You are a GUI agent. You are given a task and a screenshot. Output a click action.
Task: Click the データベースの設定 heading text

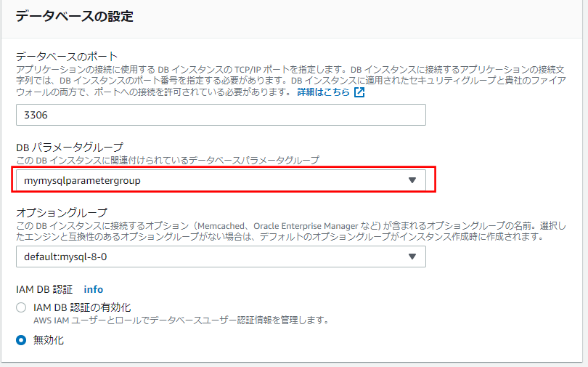(x=75, y=17)
